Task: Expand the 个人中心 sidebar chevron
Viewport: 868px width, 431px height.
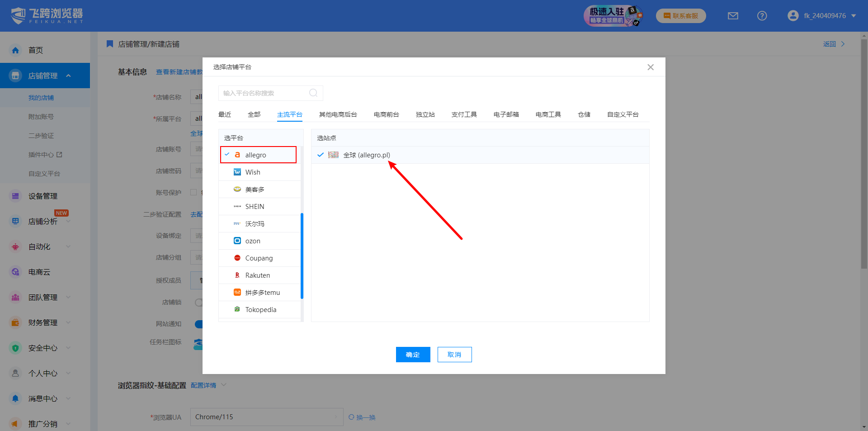Action: pyautogui.click(x=69, y=373)
